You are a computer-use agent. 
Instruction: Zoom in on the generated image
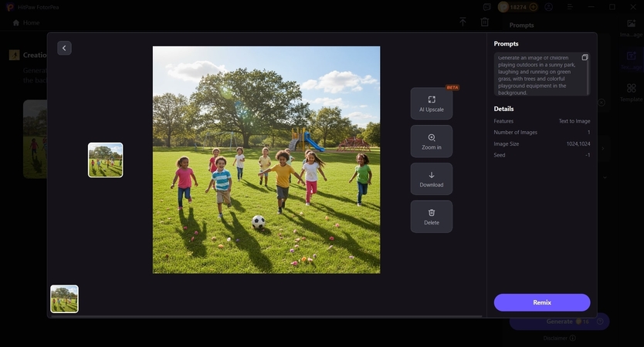[x=431, y=141]
